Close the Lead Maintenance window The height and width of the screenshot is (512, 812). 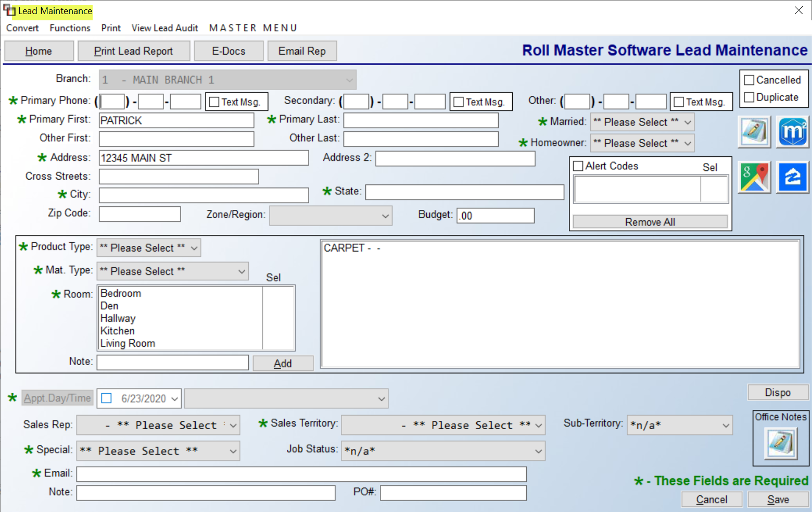coord(798,10)
